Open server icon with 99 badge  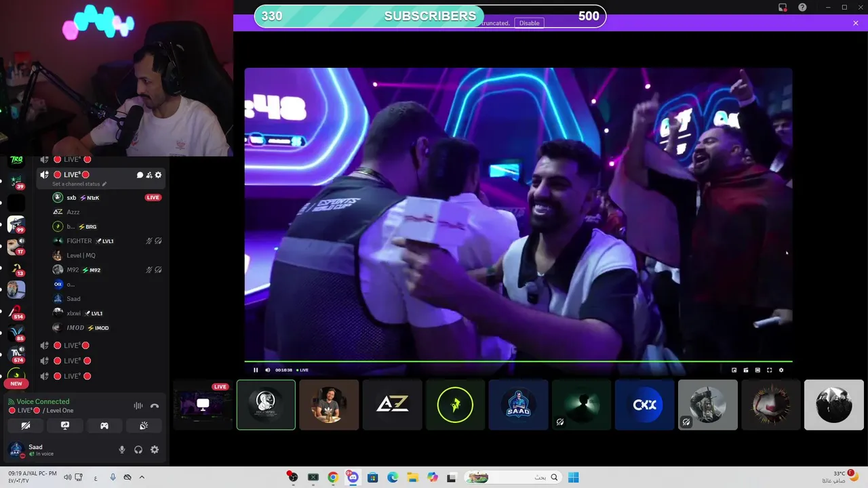[x=16, y=224]
